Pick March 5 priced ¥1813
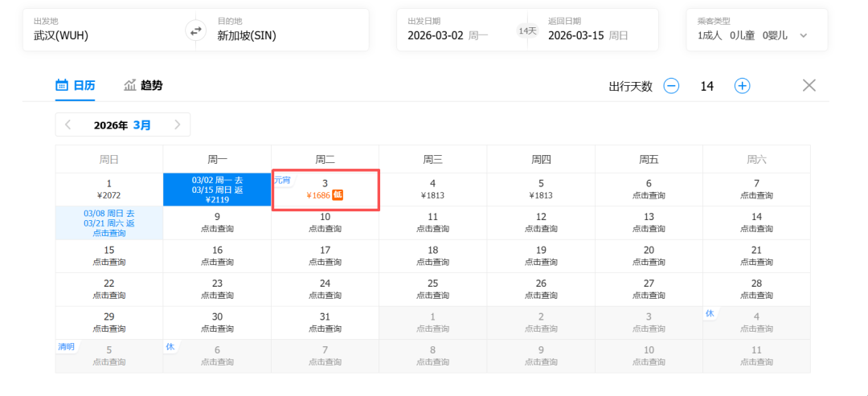The width and height of the screenshot is (868, 396). coord(541,189)
